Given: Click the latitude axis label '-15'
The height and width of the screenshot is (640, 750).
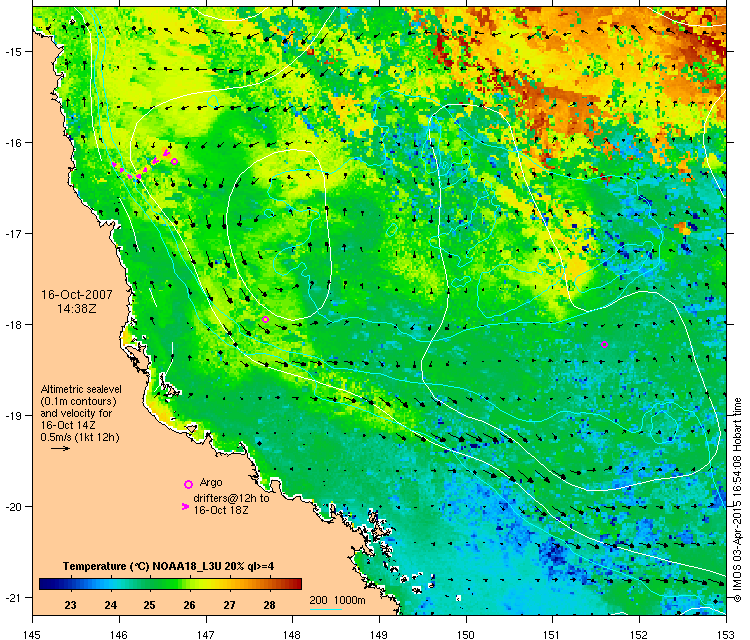Looking at the screenshot, I should click(12, 51).
